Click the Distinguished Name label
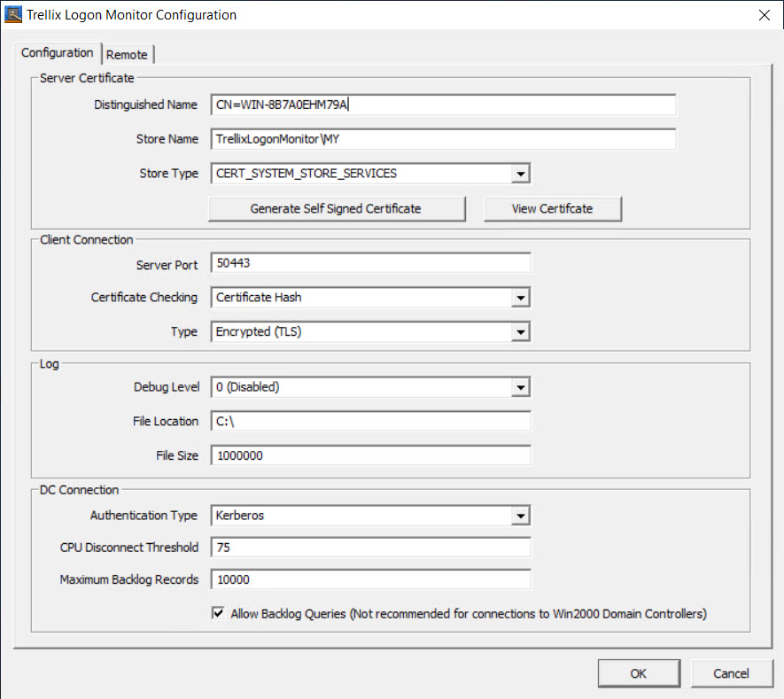This screenshot has height=699, width=784. click(145, 105)
